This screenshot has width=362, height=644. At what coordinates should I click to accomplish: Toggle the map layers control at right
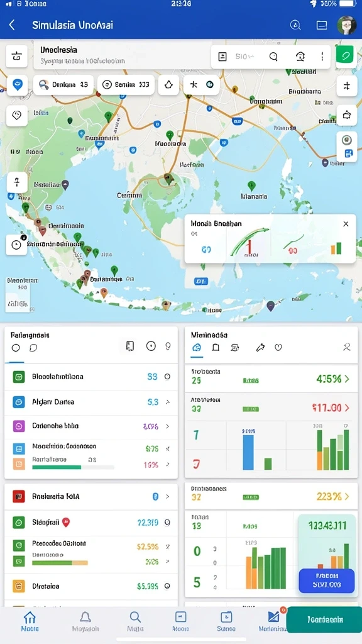pyautogui.click(x=347, y=147)
